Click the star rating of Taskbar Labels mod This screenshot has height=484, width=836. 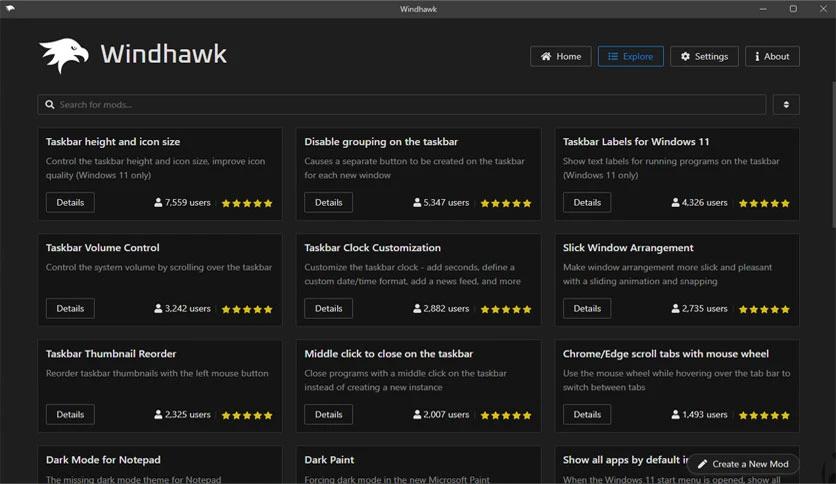(764, 203)
